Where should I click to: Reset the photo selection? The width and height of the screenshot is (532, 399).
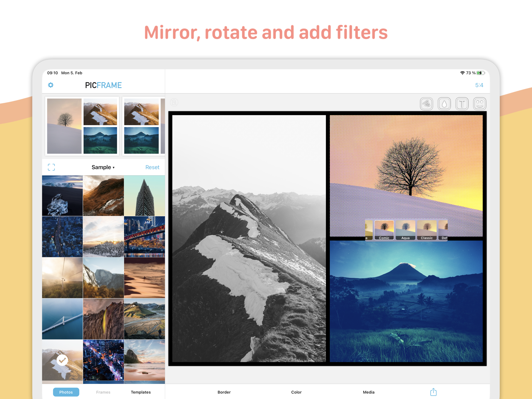(152, 167)
